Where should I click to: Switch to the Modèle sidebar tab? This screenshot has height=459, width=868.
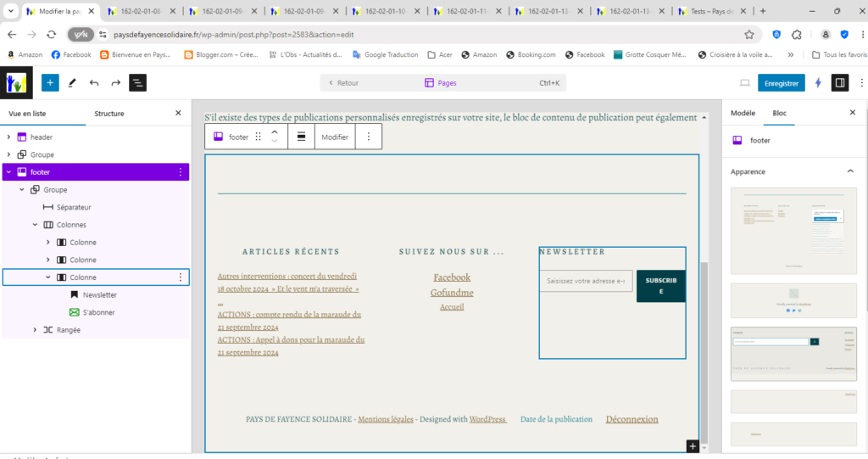[743, 113]
